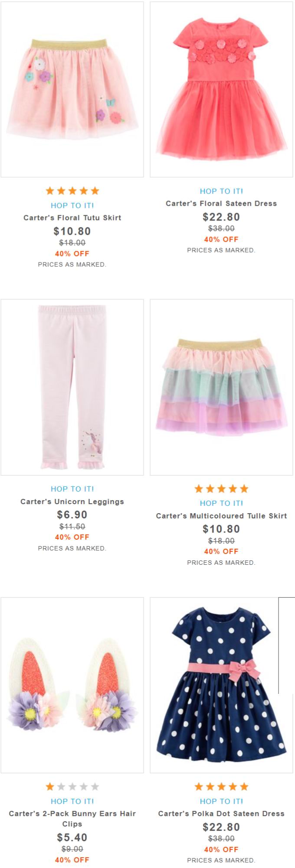Click the $6.90 price of Unicorn Leggings
295x868 pixels.
tap(72, 515)
